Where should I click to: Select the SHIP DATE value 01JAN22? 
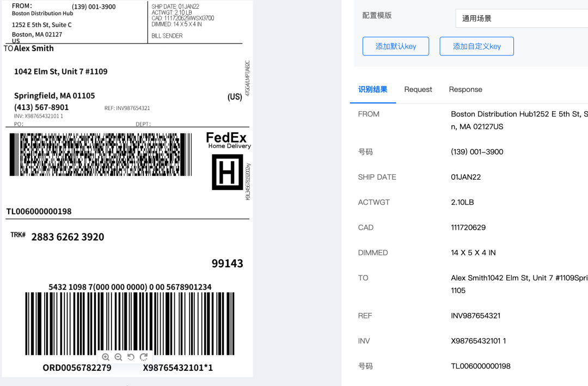[x=465, y=177]
